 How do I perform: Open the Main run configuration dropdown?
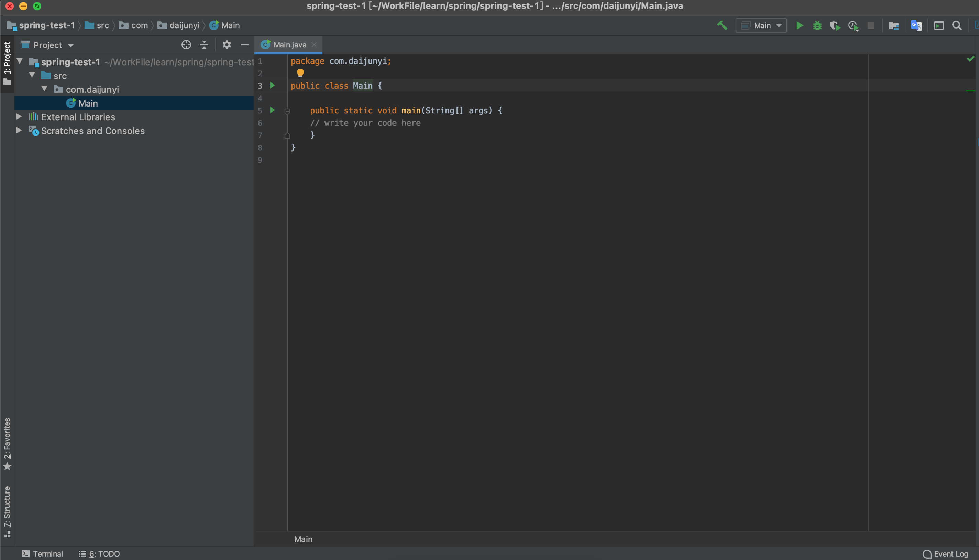point(761,25)
